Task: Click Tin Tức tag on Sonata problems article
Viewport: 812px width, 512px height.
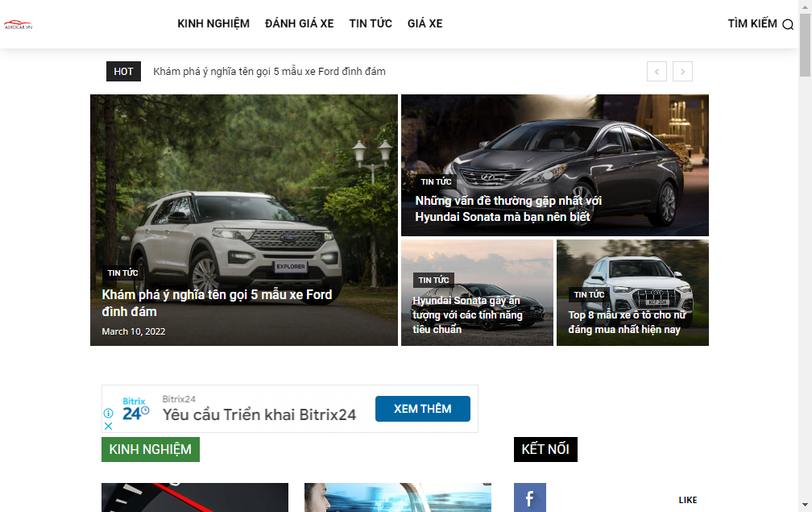Action: (436, 182)
